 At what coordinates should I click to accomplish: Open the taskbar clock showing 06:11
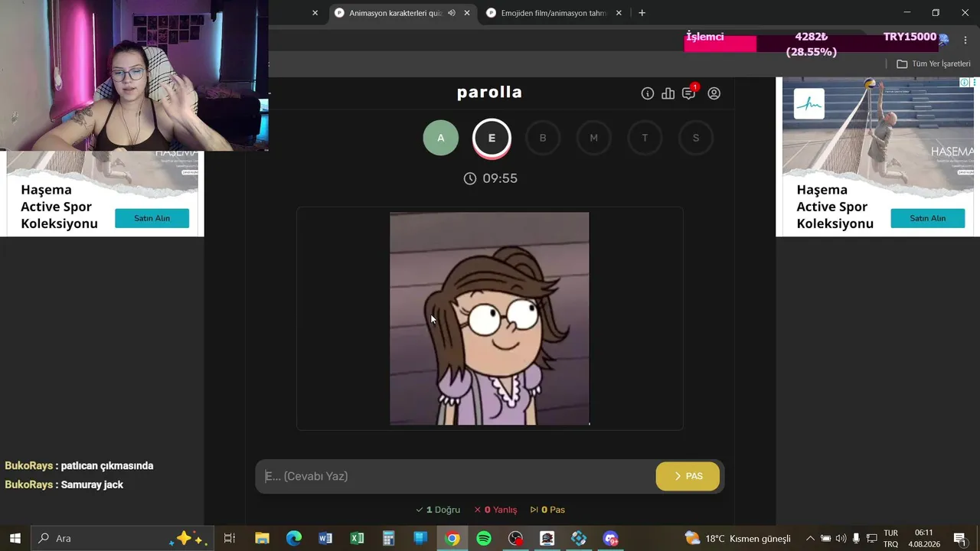pyautogui.click(x=924, y=538)
